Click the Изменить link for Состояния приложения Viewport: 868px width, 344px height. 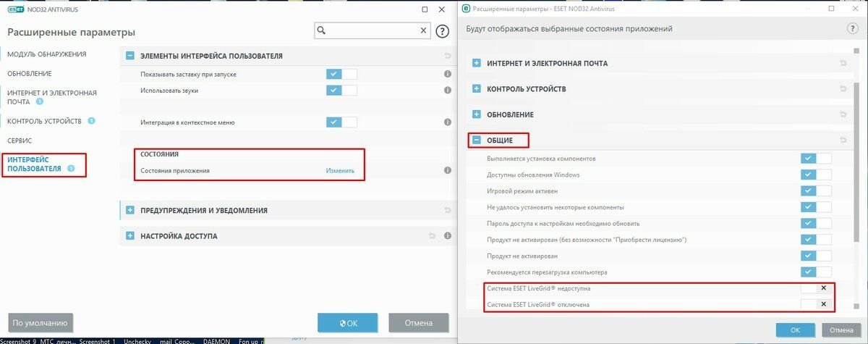(x=340, y=171)
